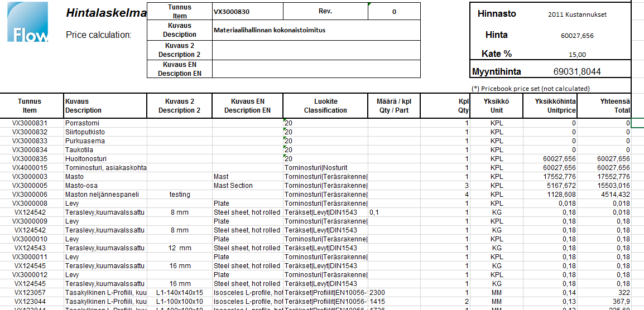Select the cell containing testing
The image size is (644, 310).
click(179, 195)
